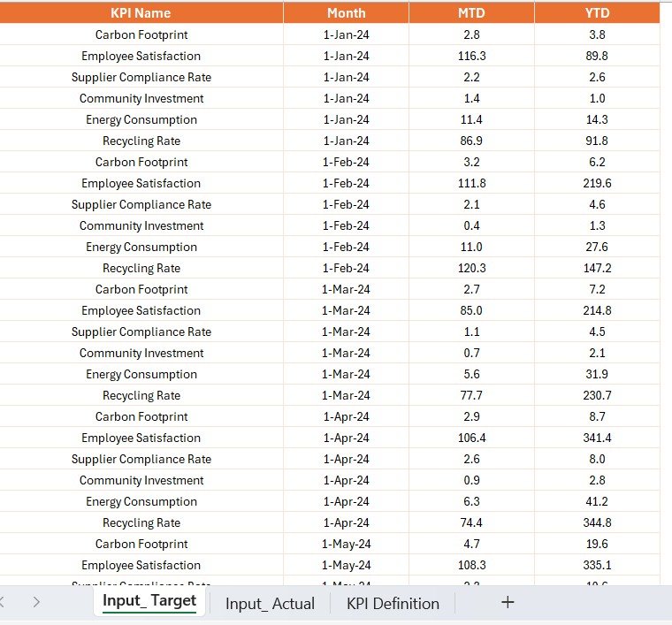
Task: Click MTD value 120.3
Action: [x=471, y=268]
